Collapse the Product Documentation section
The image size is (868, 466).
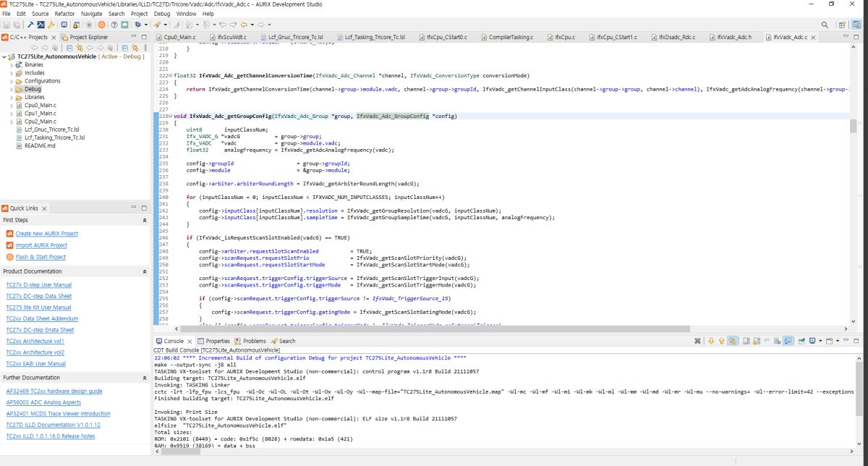tap(144, 271)
